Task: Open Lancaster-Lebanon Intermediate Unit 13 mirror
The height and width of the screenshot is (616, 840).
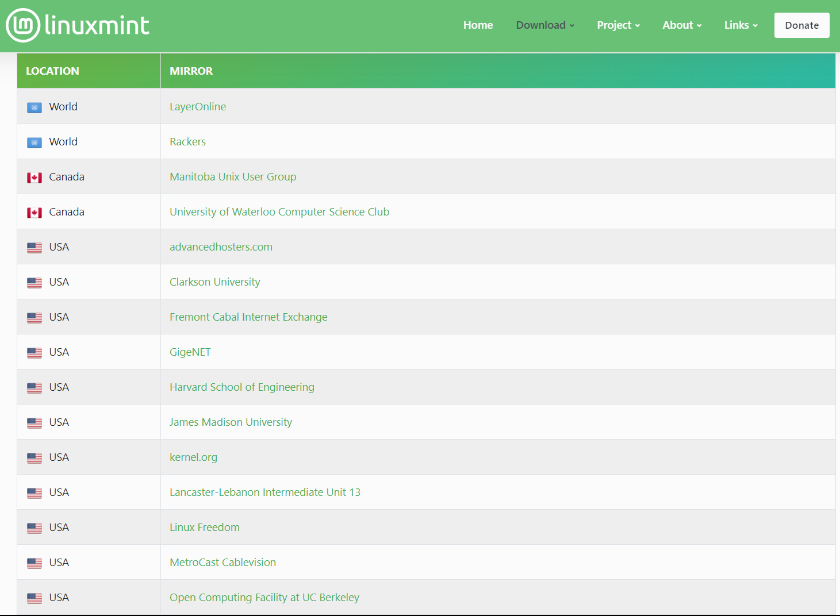Action: 265,492
